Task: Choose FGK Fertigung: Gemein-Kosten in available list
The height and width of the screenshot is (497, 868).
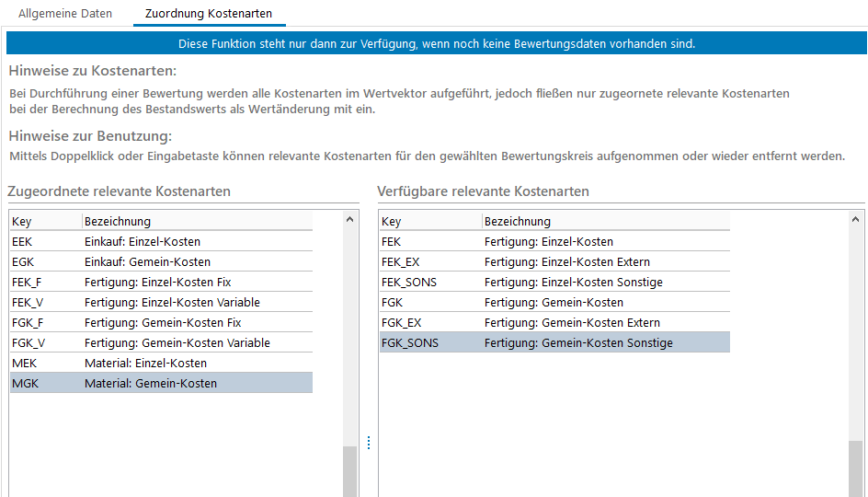Action: (x=554, y=303)
